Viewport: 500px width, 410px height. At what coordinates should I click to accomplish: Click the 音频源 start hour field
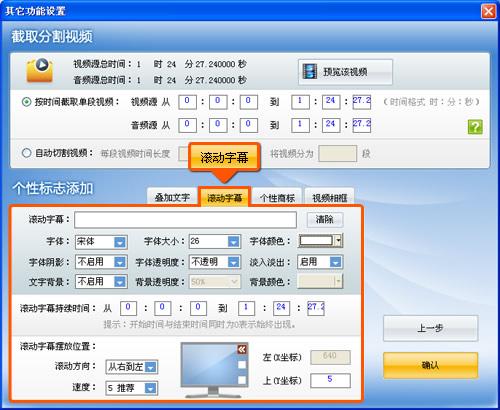tap(187, 125)
